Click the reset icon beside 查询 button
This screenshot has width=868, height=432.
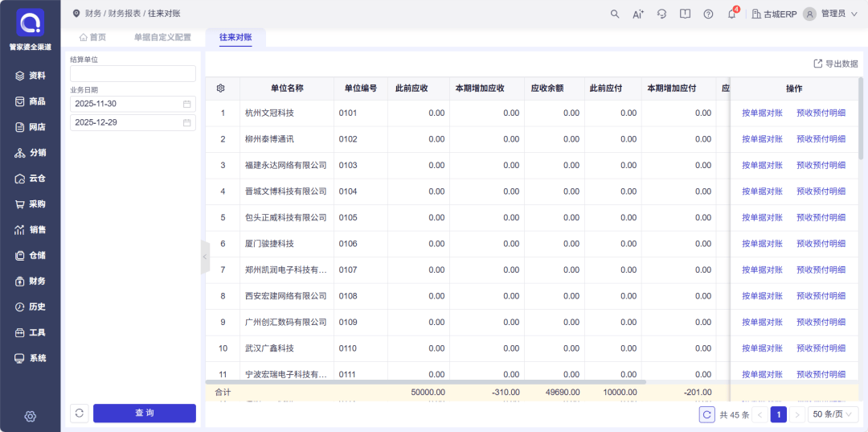[79, 413]
